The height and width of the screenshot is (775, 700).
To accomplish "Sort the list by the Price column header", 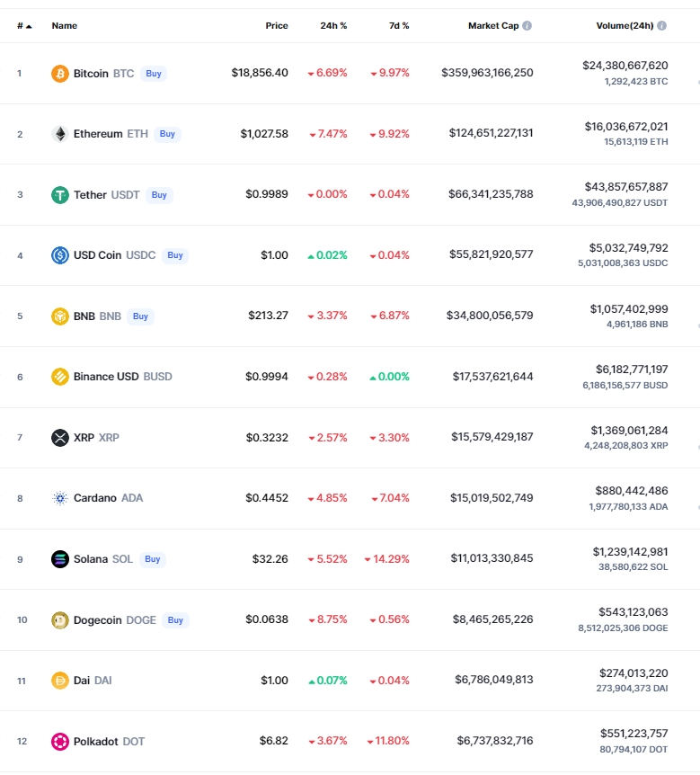I will [277, 26].
